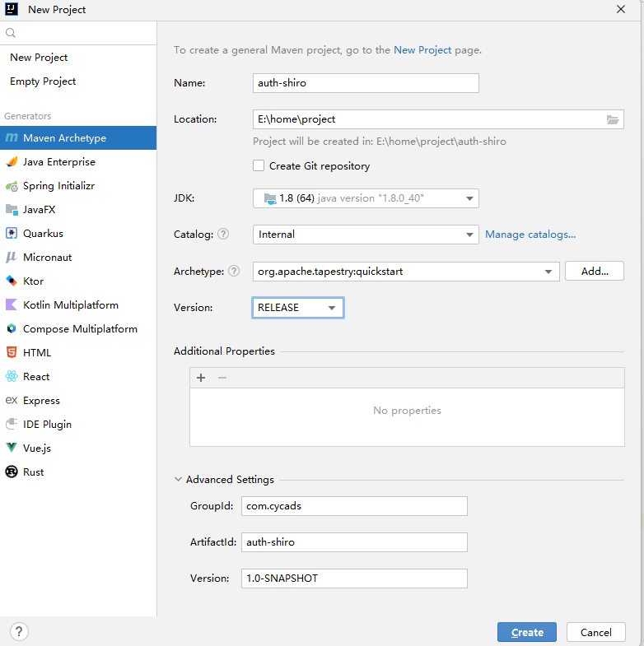The image size is (644, 646).
Task: Click the Browse folder icon in Location field
Action: pyautogui.click(x=612, y=119)
